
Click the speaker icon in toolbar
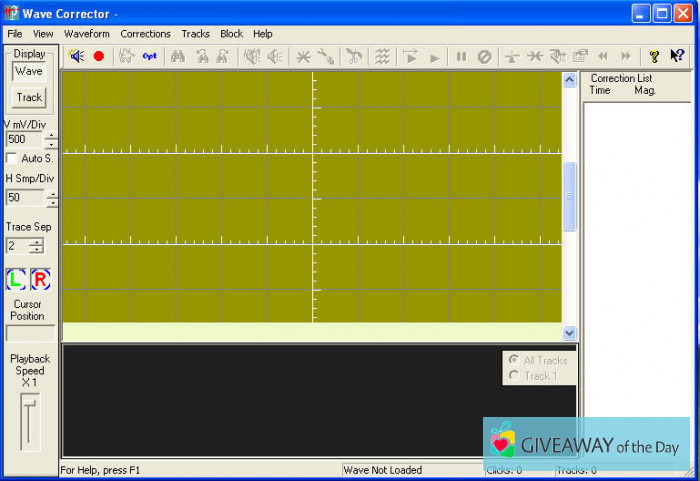(76, 57)
